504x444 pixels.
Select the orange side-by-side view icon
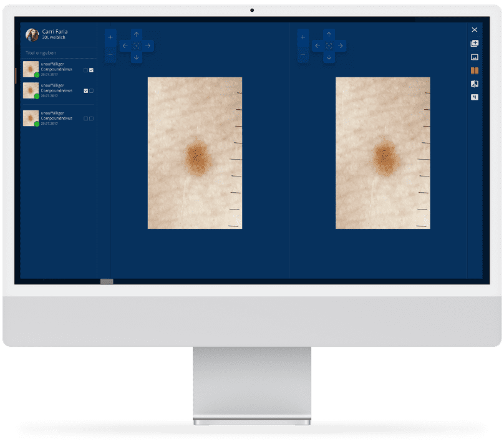coord(474,70)
